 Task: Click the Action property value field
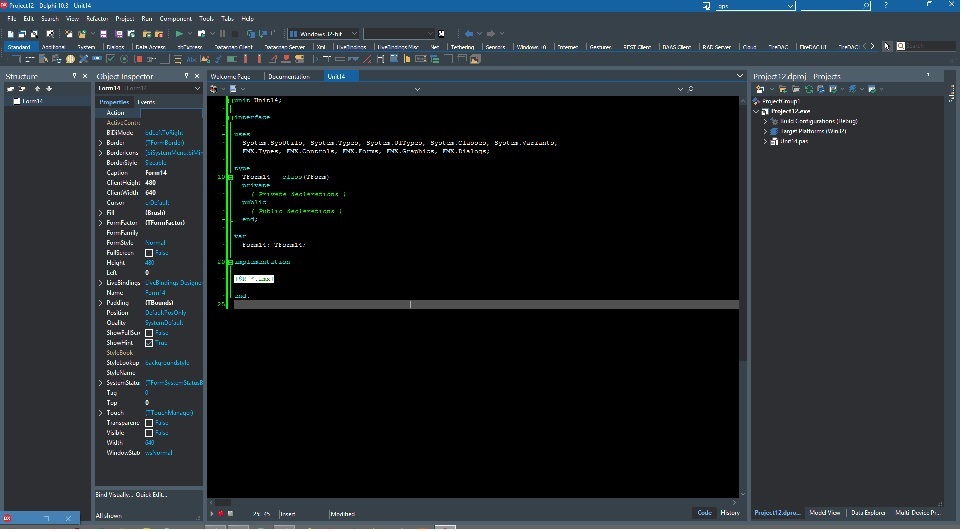(171, 113)
